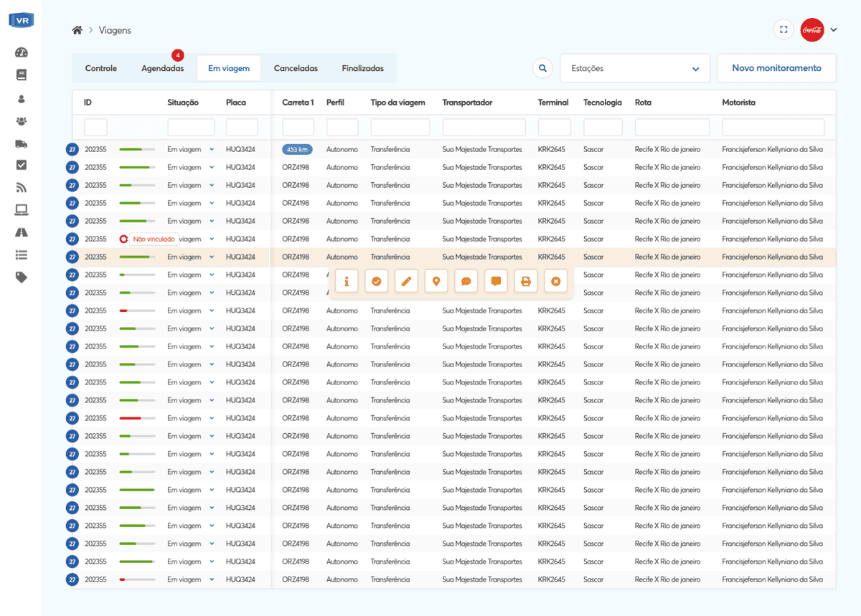861x616 pixels.
Task: Switch to the Agendadas tab
Action: click(162, 69)
